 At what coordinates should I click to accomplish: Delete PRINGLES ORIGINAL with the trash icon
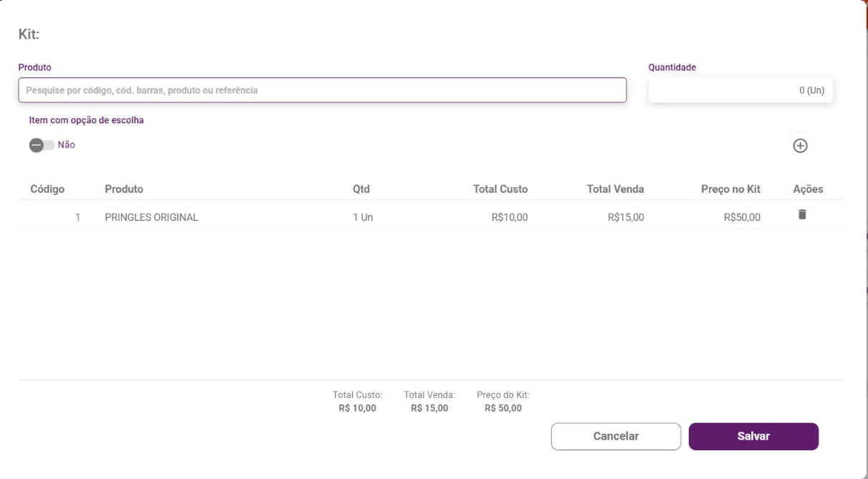coord(802,214)
